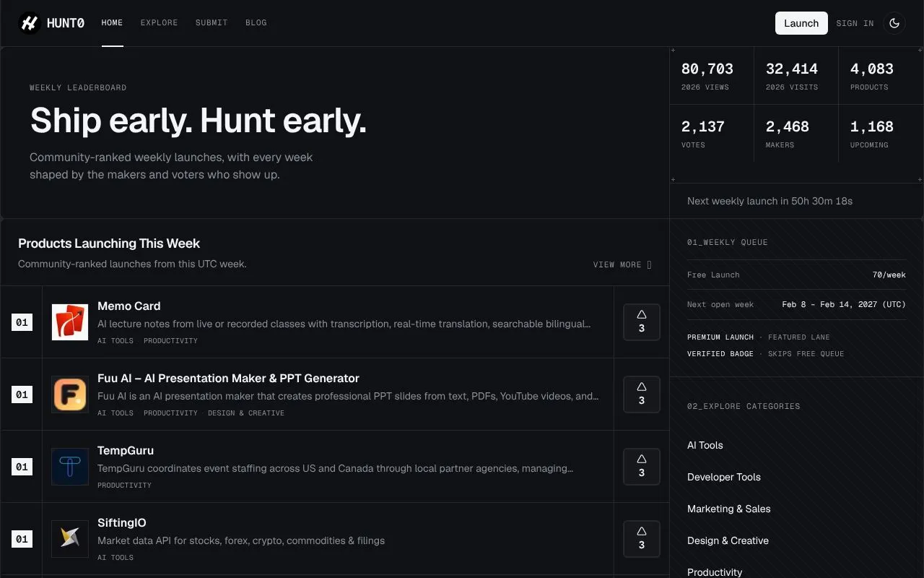Screen dimensions: 924x578
Task: Upvote Memo Card
Action: [x=642, y=322]
